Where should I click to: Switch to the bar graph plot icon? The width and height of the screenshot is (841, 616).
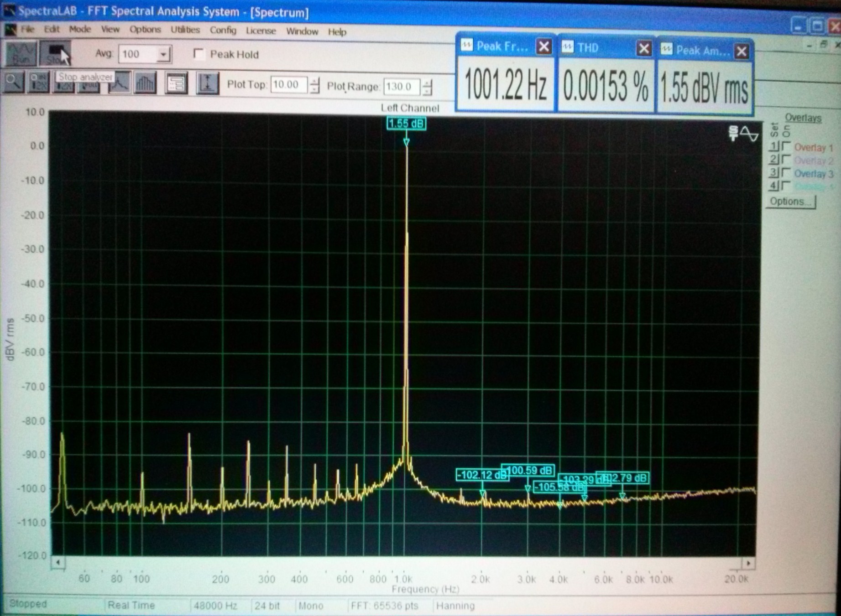pos(145,83)
